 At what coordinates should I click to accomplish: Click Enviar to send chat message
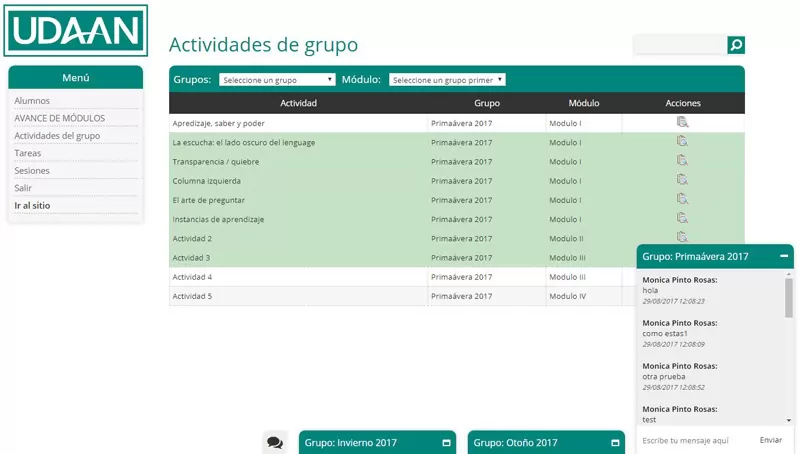click(x=771, y=440)
